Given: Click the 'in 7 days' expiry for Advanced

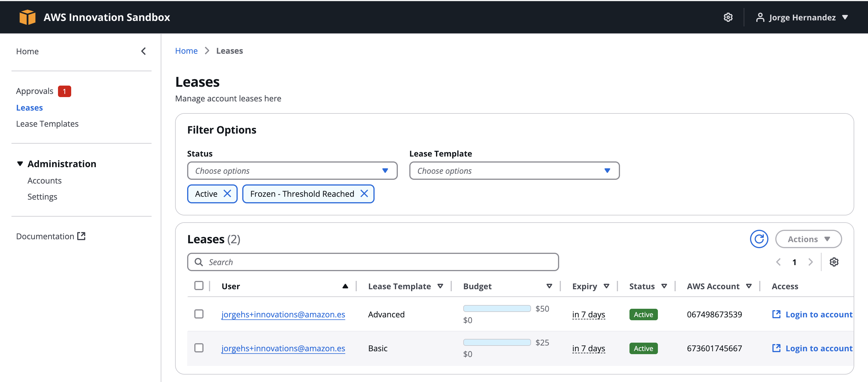Looking at the screenshot, I should click(x=588, y=314).
